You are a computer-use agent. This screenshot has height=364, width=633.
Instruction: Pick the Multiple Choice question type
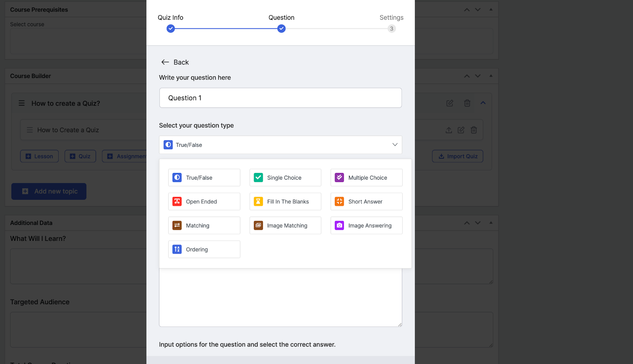pos(366,178)
